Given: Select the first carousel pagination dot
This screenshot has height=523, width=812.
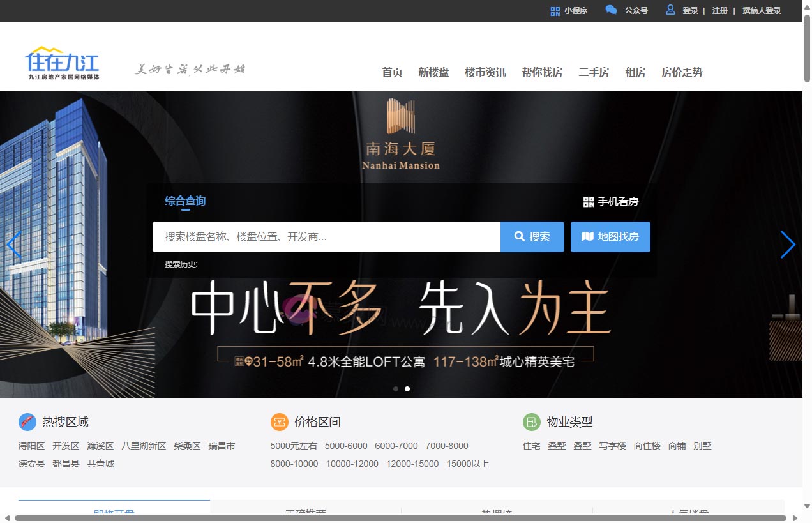Looking at the screenshot, I should click(395, 388).
